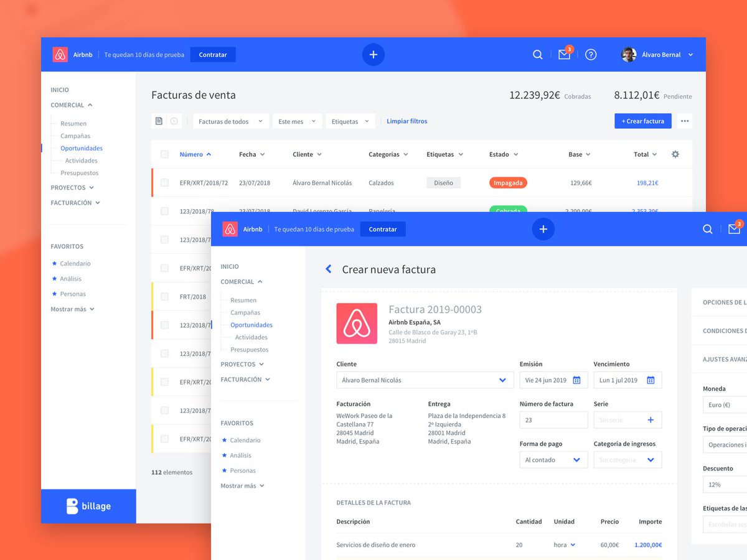
Task: Click the Número de factura field with 23
Action: click(x=553, y=420)
